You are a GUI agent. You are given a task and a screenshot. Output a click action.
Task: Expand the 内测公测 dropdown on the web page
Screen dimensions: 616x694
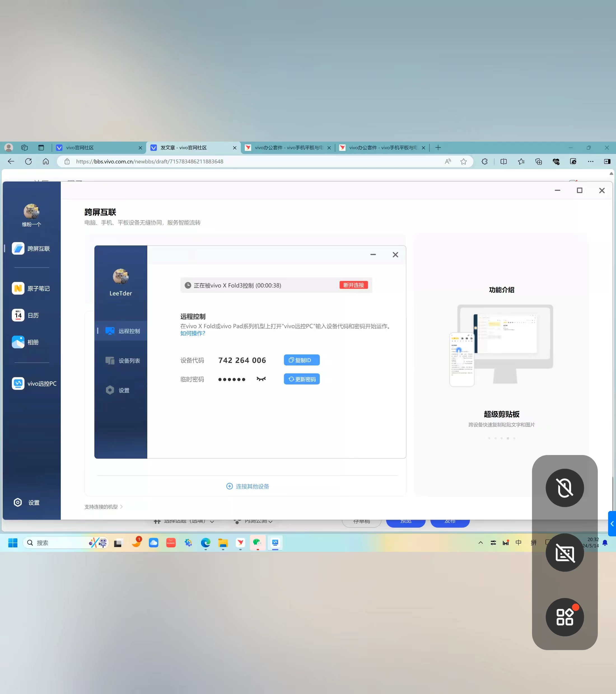click(x=253, y=521)
